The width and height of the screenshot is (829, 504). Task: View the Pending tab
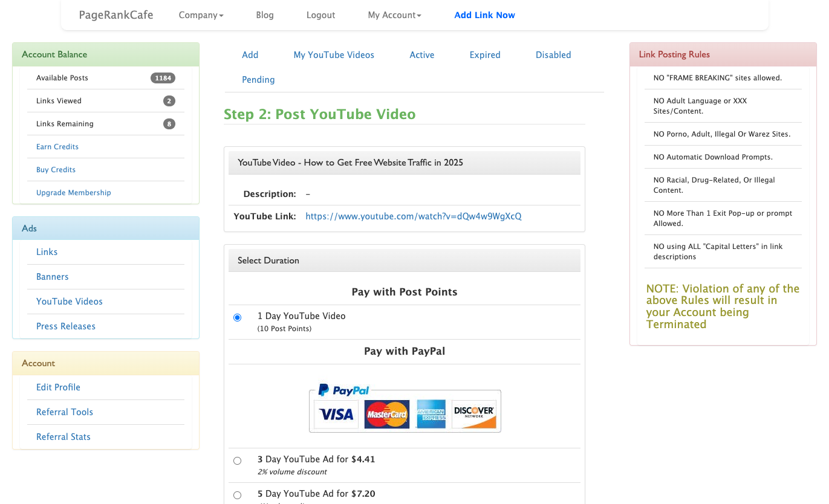(258, 79)
